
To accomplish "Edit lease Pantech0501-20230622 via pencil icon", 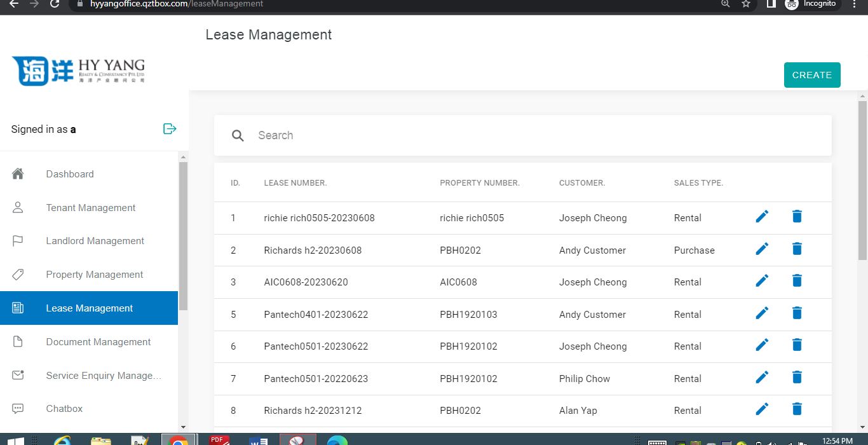I will click(762, 345).
